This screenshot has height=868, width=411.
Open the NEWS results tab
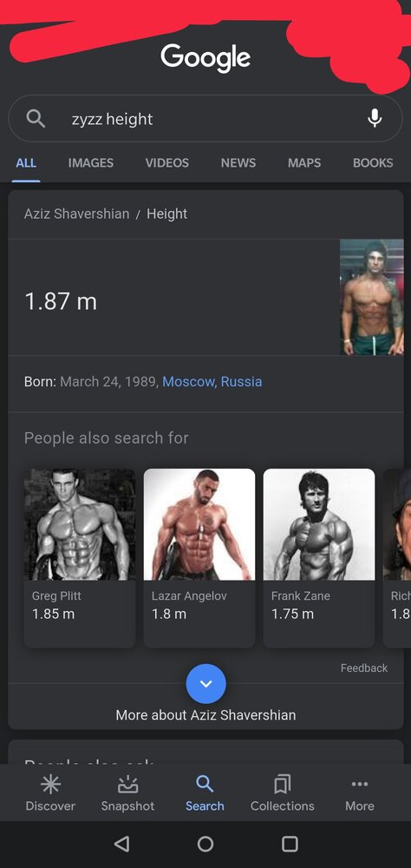pos(238,163)
